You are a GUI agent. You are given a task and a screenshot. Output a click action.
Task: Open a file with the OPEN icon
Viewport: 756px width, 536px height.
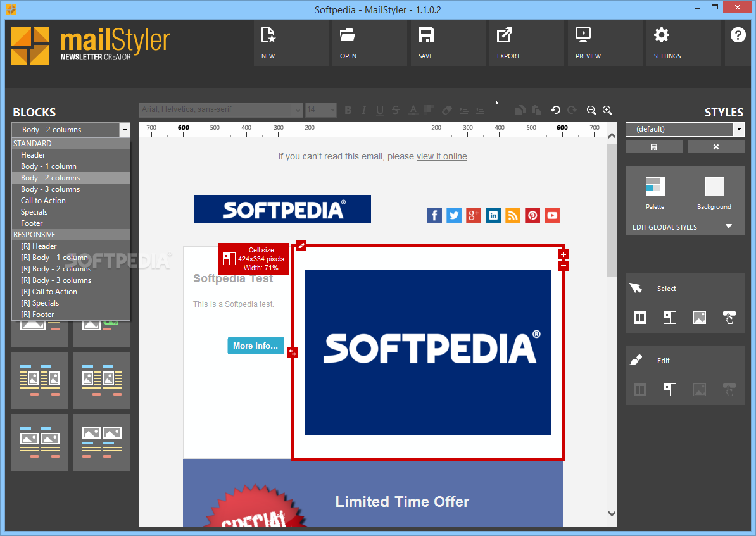point(347,35)
